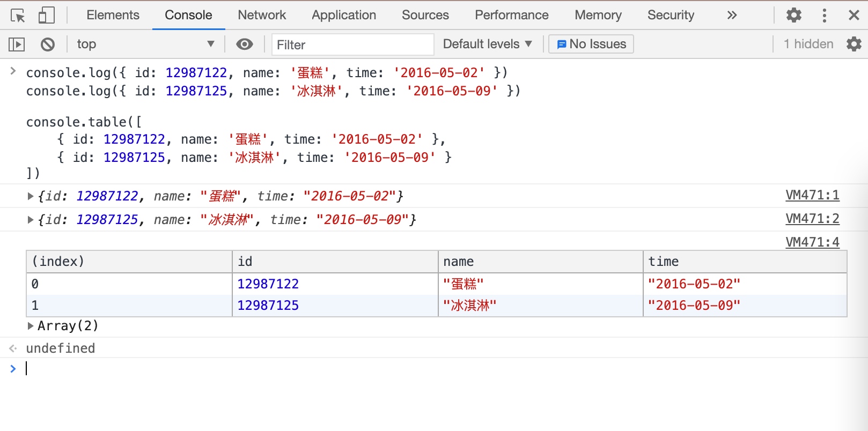Screen dimensions: 868x431
Task: Create live expression with eye icon
Action: point(245,44)
